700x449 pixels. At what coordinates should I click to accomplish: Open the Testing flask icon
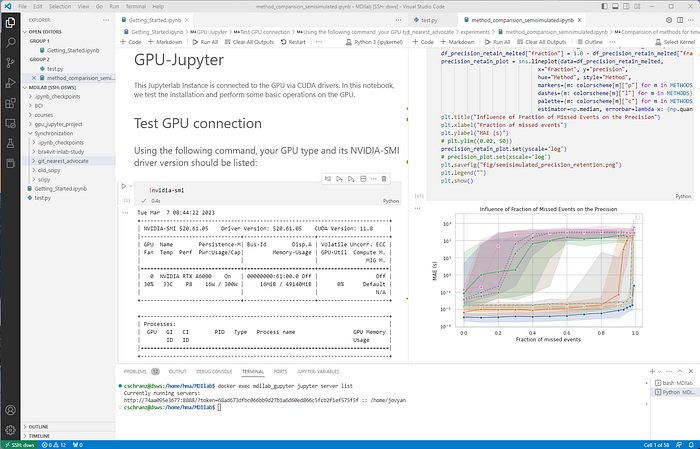pyautogui.click(x=10, y=143)
